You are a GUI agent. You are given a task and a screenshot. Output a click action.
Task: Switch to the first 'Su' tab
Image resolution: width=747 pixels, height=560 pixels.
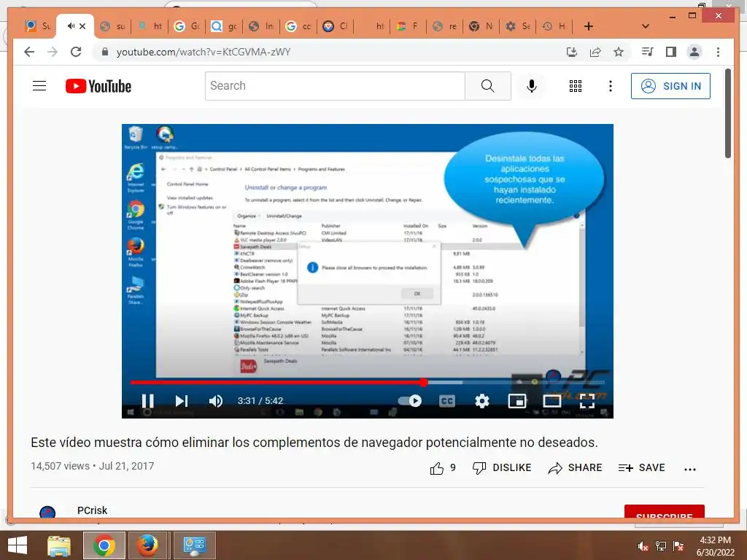(38, 26)
